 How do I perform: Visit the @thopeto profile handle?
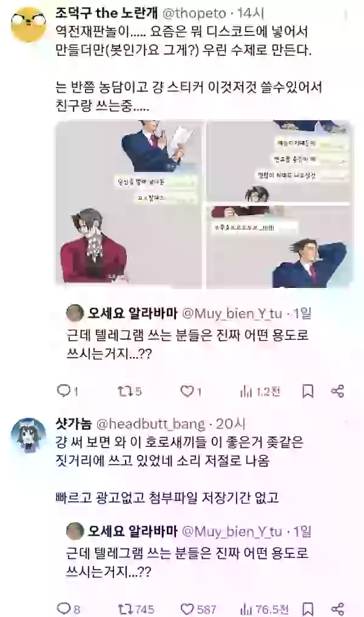(x=194, y=13)
